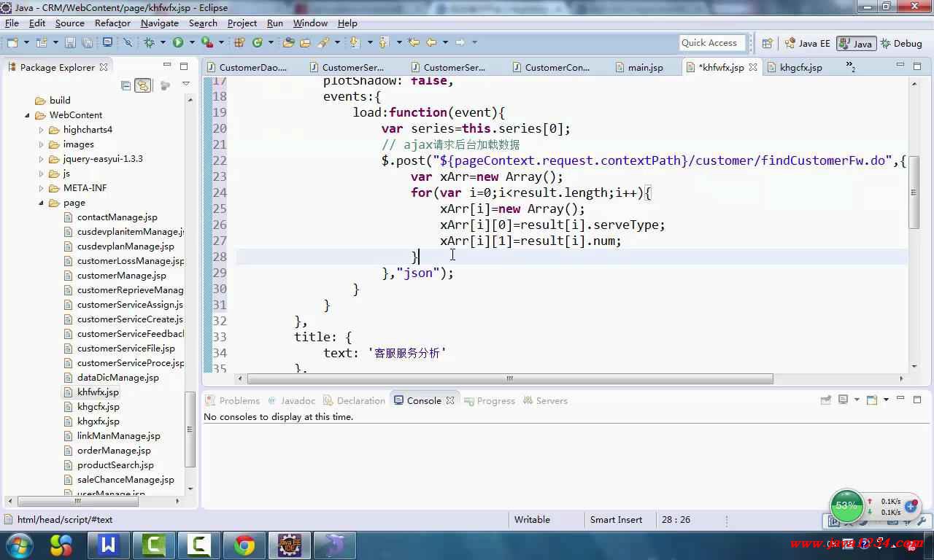Expand the highcharts4 folder
Screen dimensions: 934x560
[42, 130]
